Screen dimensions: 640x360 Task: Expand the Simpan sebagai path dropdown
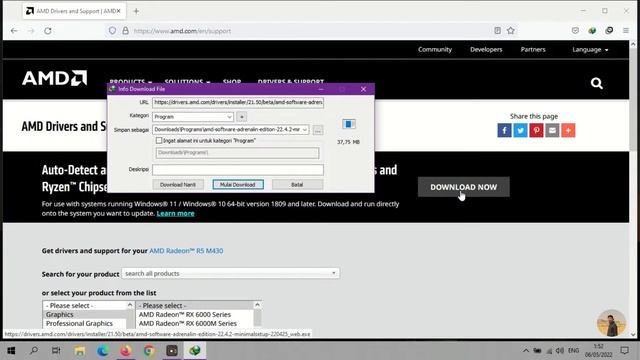coord(304,129)
